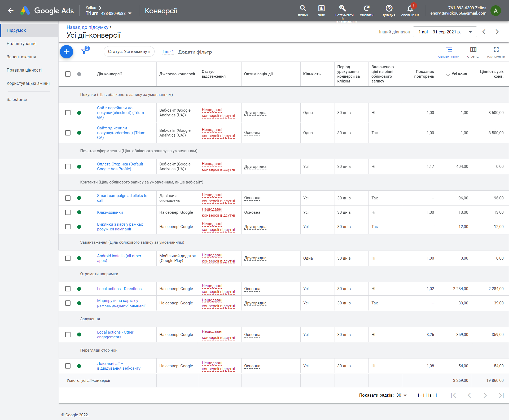Open Другорядна optimization option for checkout row
Screen dimensions: 509x420
(x=255, y=113)
